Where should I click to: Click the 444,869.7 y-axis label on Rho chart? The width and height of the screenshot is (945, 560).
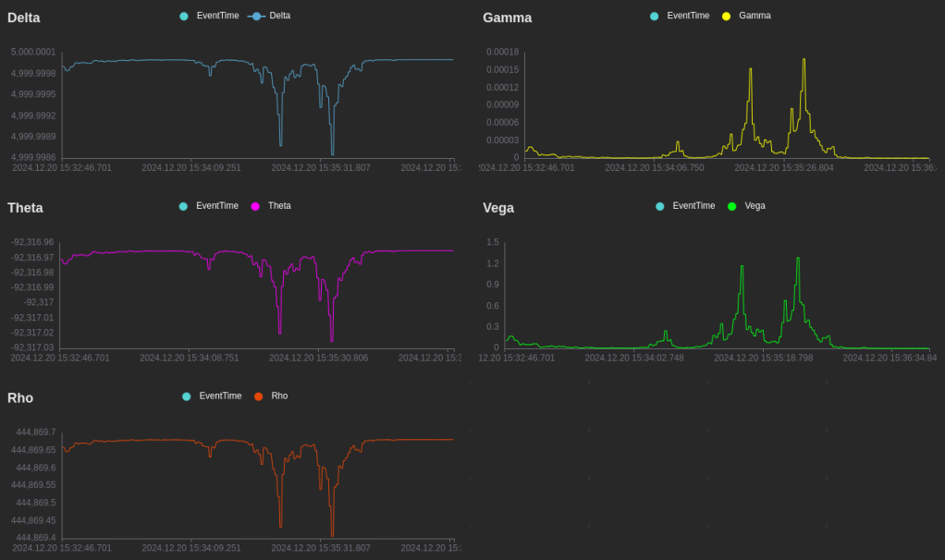[36, 432]
